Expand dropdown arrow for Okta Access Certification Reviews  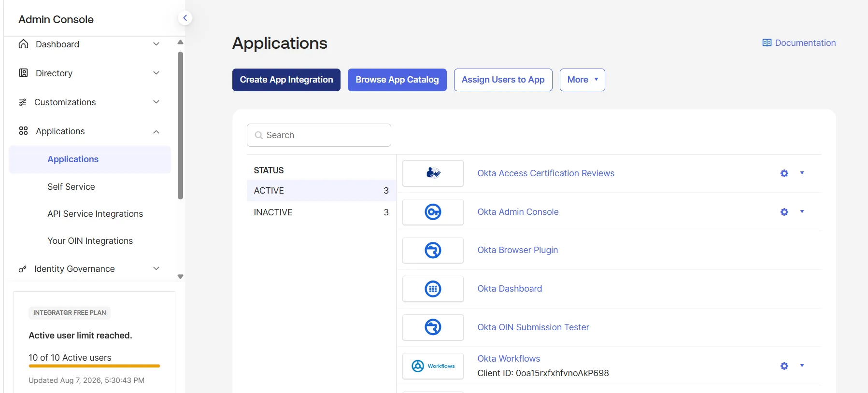802,173
